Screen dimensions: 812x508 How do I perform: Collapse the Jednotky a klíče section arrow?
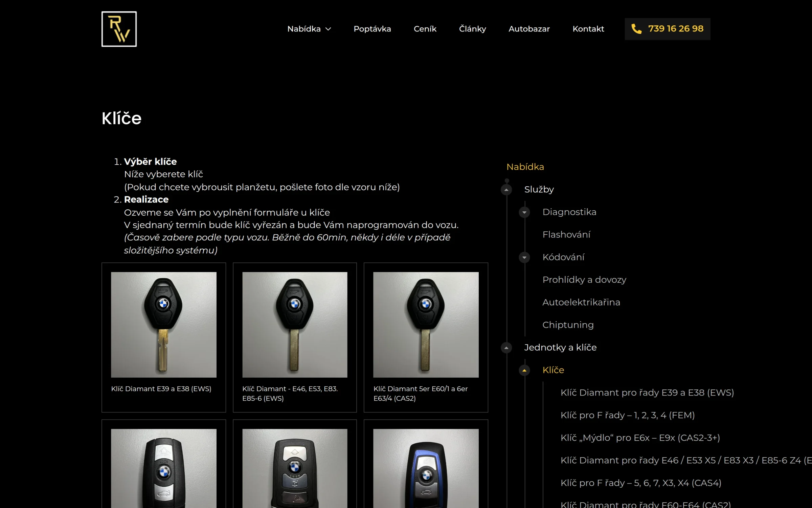click(x=506, y=348)
